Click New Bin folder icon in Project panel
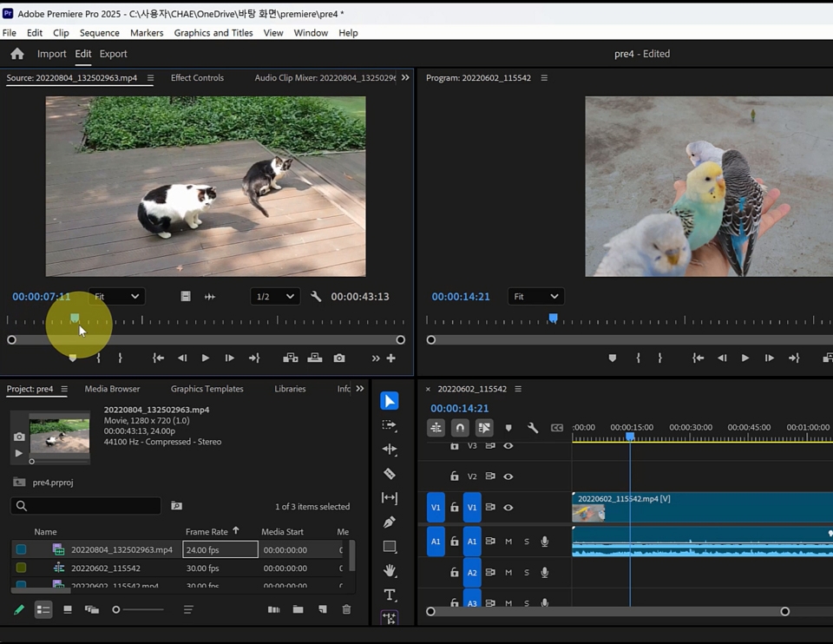Screen dimensions: 833x644 tap(298, 609)
